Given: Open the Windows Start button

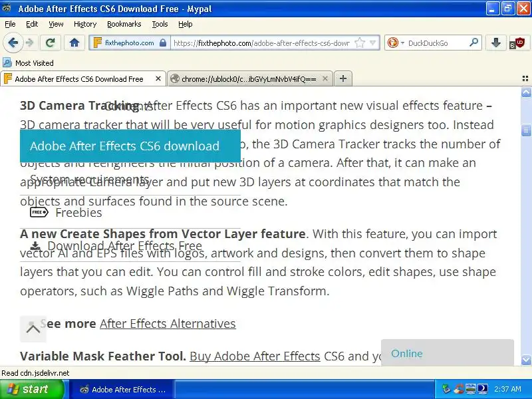Looking at the screenshot, I should coord(32,389).
